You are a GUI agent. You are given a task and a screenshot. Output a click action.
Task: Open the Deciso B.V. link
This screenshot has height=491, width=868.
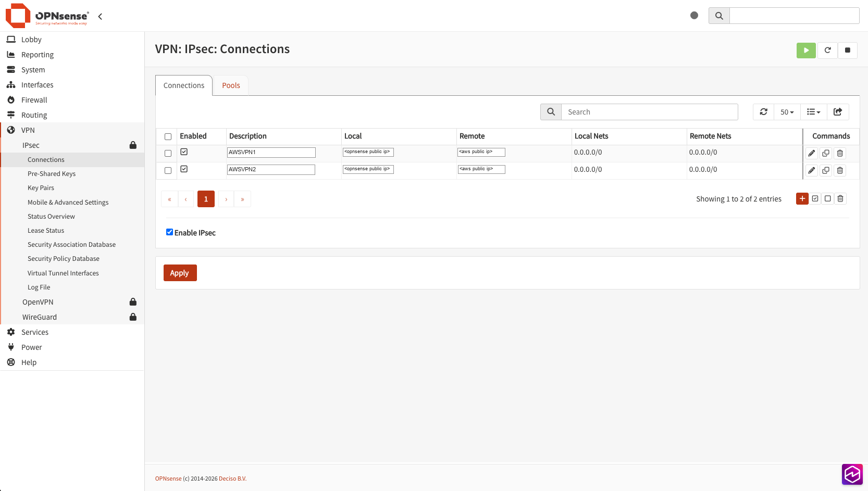point(232,479)
